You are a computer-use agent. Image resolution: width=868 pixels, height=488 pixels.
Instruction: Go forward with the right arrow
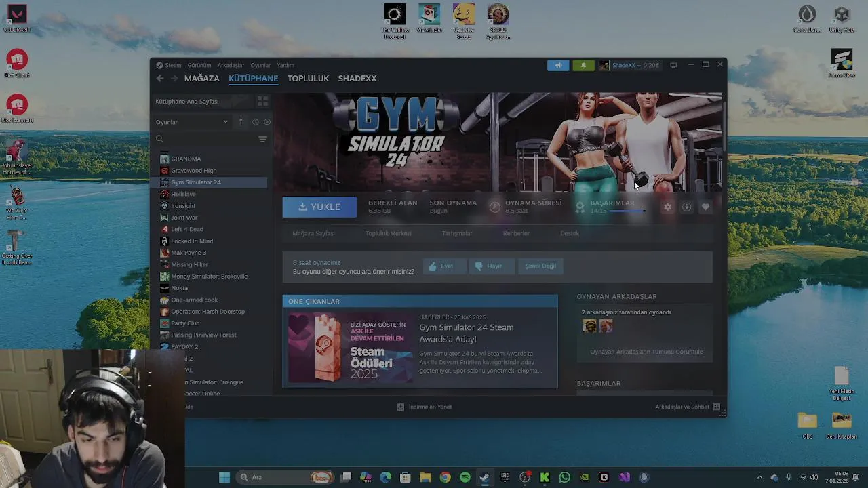coord(174,79)
